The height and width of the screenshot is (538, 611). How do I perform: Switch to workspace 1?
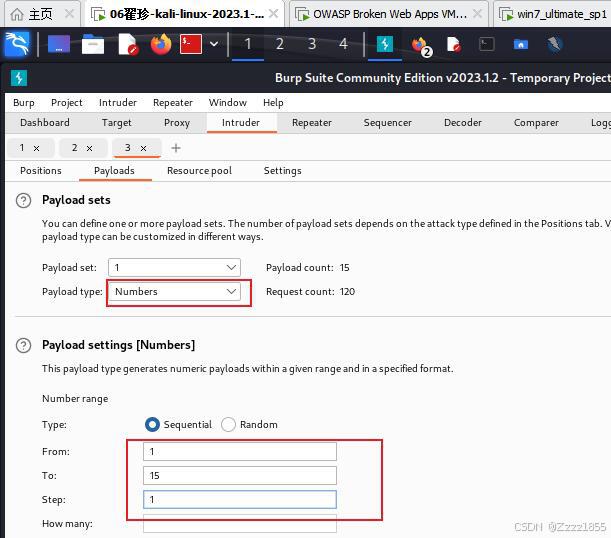(248, 44)
